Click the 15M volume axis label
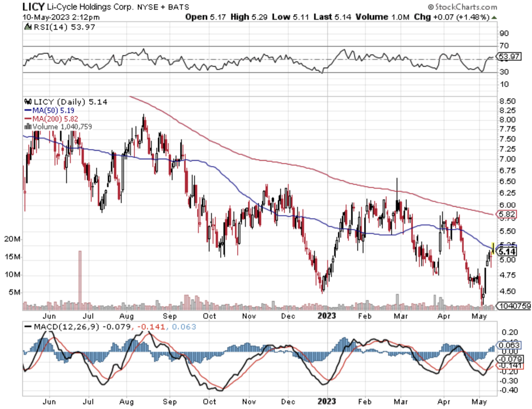Screen dimensions: 532x409 12,257
